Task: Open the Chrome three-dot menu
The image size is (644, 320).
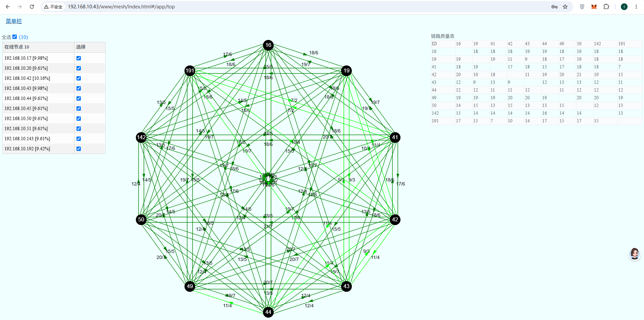Action: (636, 7)
